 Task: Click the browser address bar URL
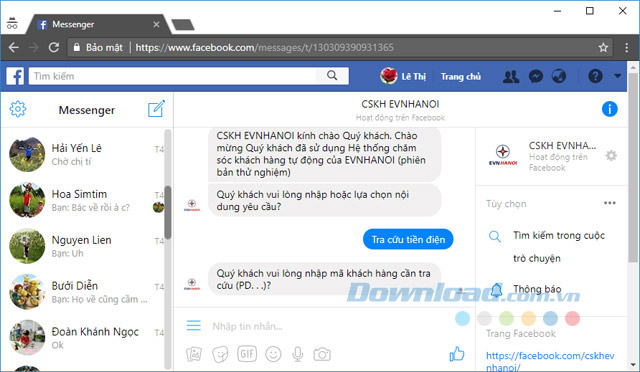click(264, 47)
